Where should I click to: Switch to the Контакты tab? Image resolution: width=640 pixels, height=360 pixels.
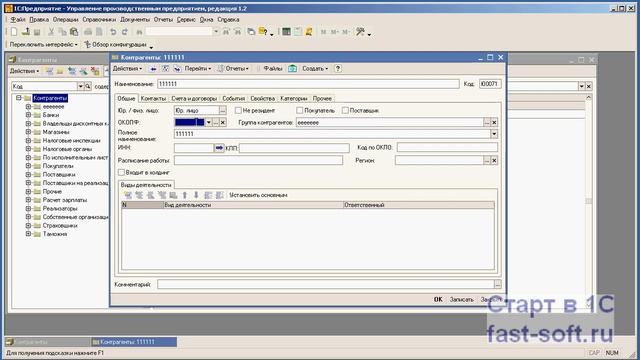(x=153, y=99)
